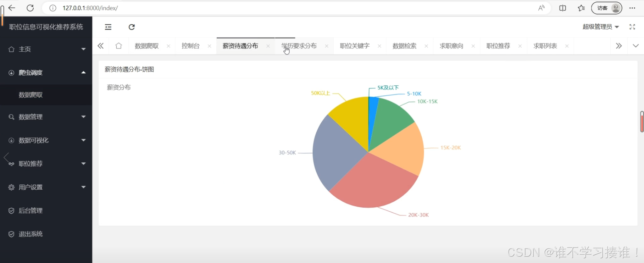Image resolution: width=644 pixels, height=263 pixels.
Task: Open the read aloud icon
Action: pyautogui.click(x=541, y=8)
